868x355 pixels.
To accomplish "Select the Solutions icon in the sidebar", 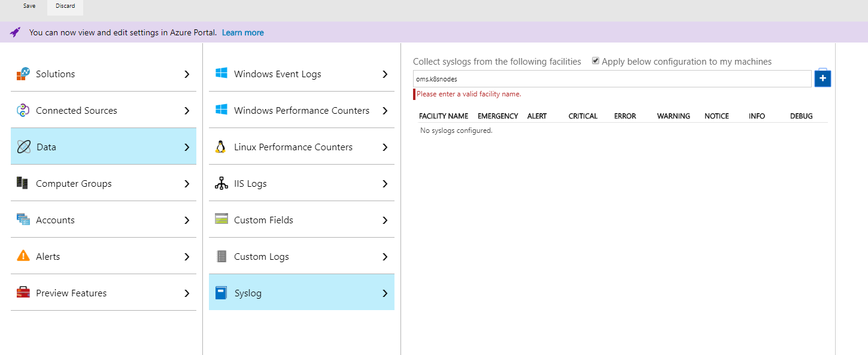I will tap(23, 73).
